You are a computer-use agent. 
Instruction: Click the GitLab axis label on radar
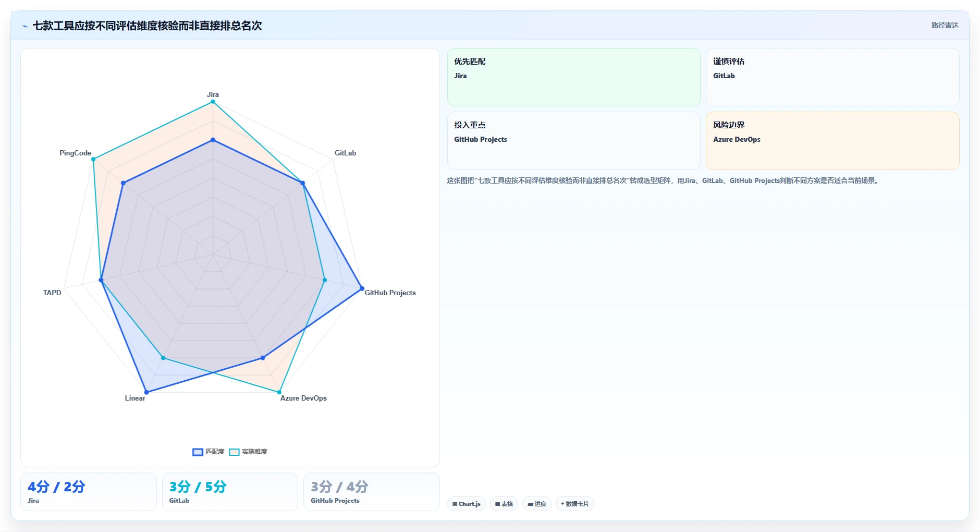tap(345, 153)
